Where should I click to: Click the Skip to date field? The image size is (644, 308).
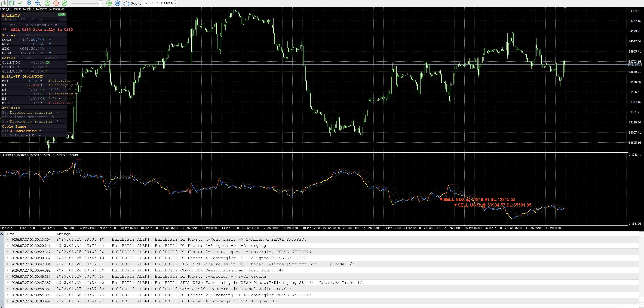pyautogui.click(x=159, y=3)
